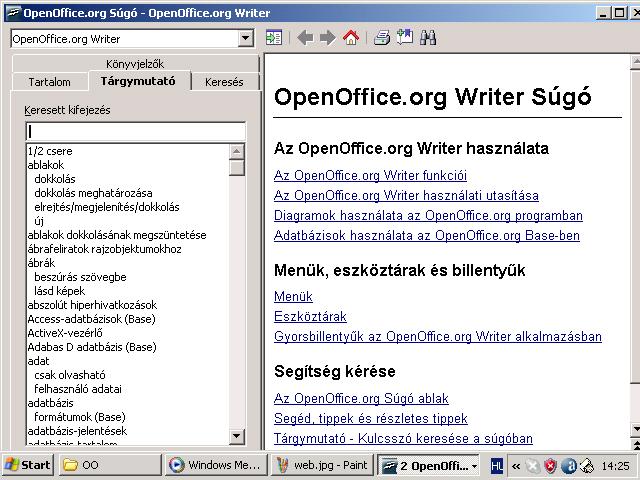Click the Windows Start button
The image size is (640, 480).
point(28,465)
